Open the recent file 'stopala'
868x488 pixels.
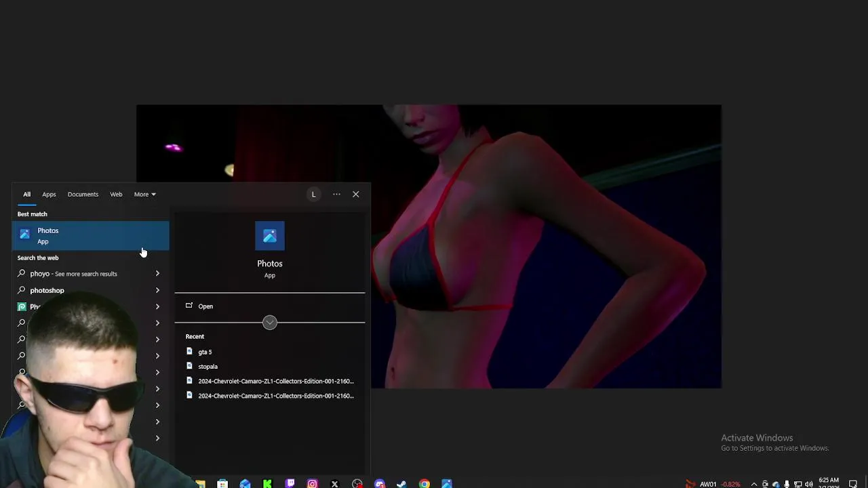[x=208, y=367]
